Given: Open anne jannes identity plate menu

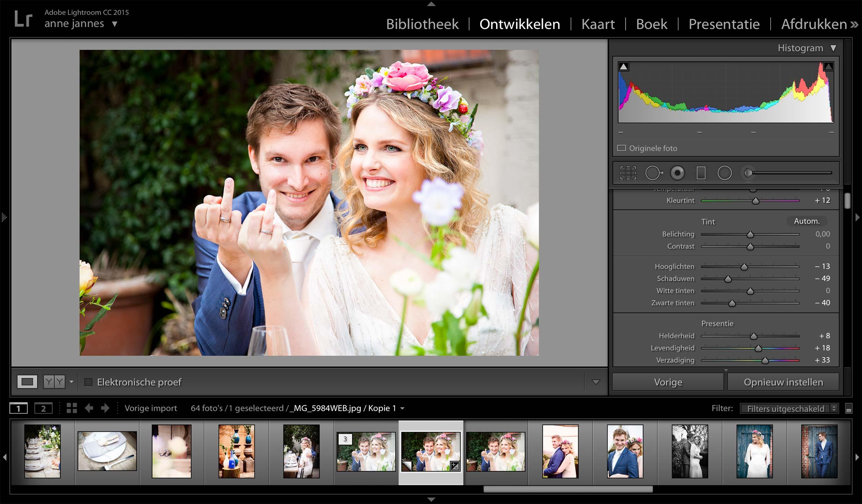Looking at the screenshot, I should (x=115, y=24).
